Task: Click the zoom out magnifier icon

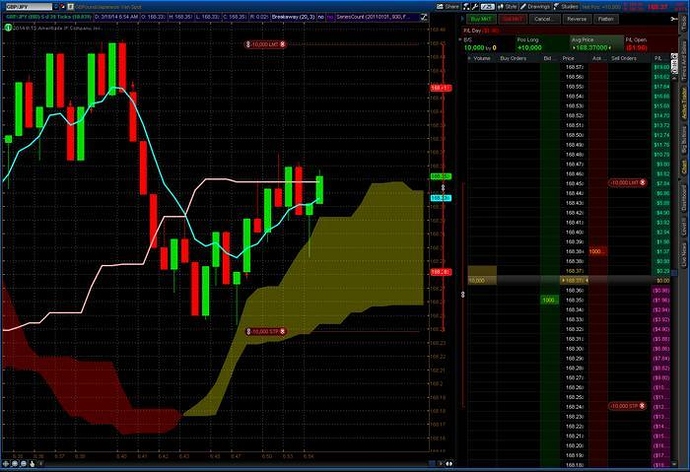Action: pos(23,463)
